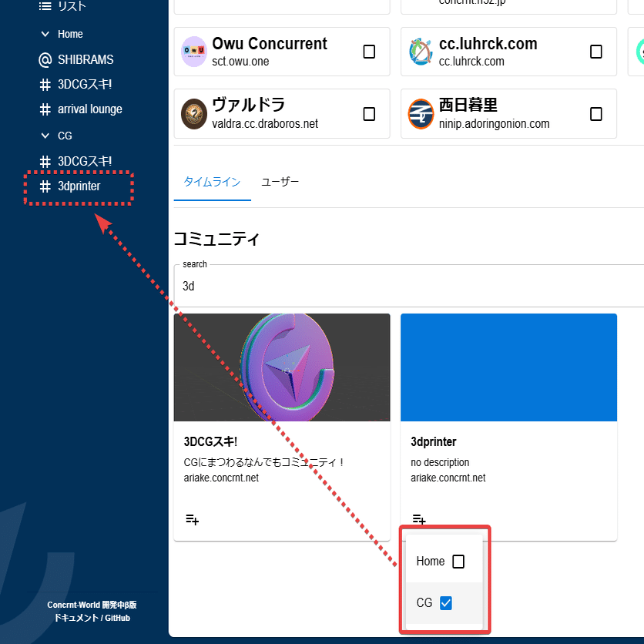Image resolution: width=644 pixels, height=644 pixels.
Task: Click hash icon beside 3dprinter in sidebar
Action: click(x=45, y=186)
